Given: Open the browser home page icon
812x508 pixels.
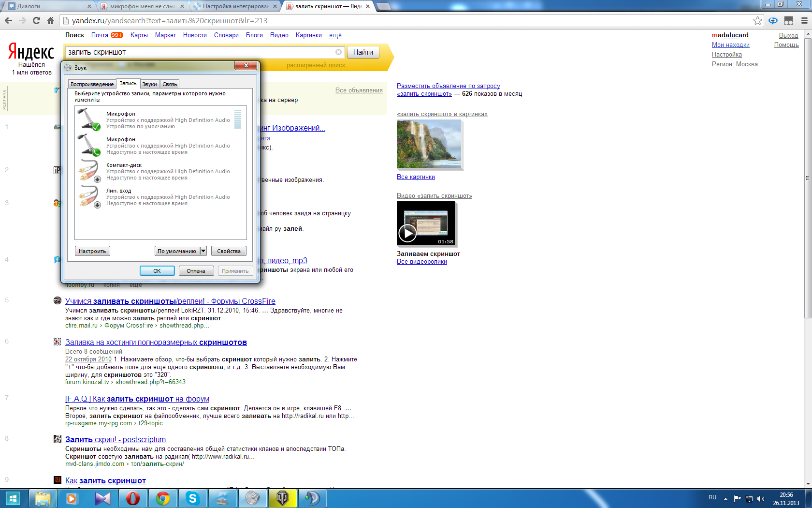Looking at the screenshot, I should click(50, 20).
